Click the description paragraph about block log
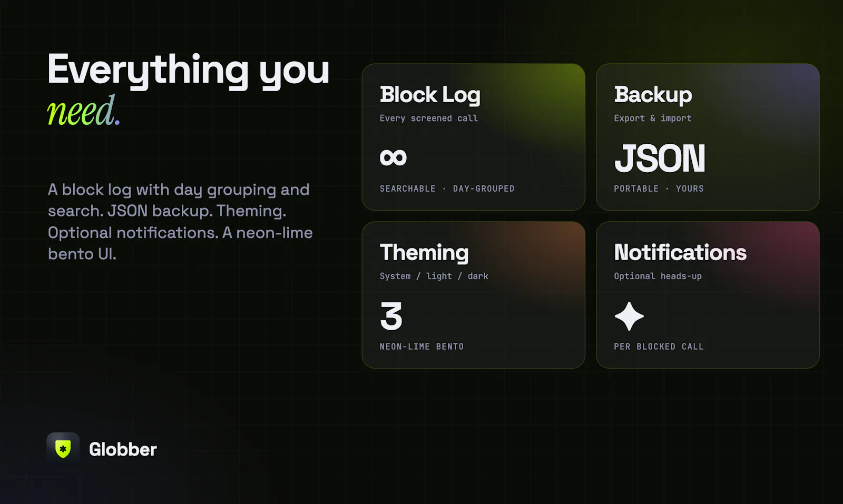 click(x=180, y=222)
